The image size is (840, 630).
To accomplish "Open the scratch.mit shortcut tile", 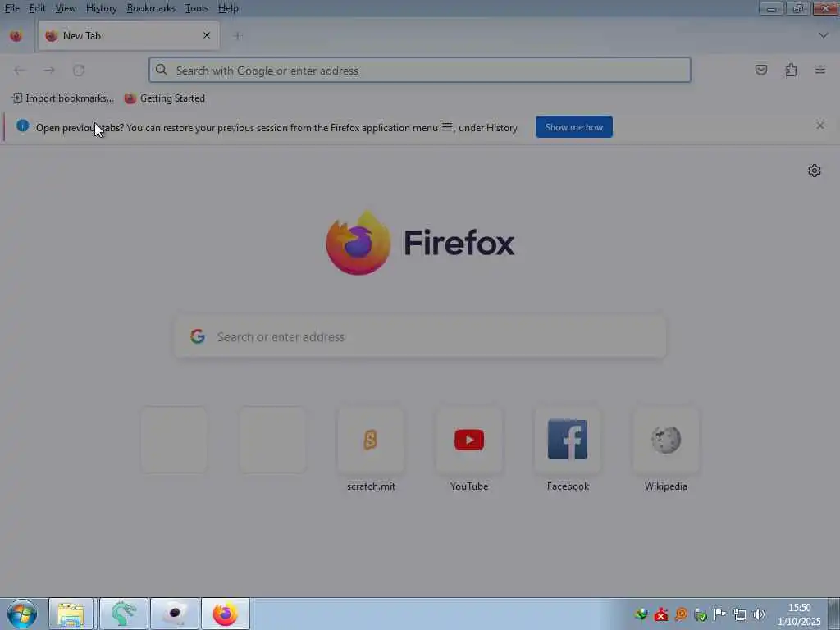I will coord(370,440).
